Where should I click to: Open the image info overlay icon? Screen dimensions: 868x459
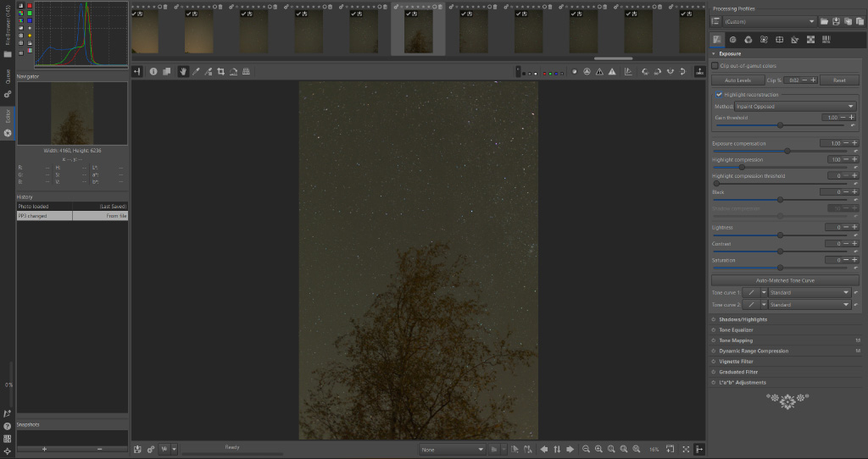pyautogui.click(x=153, y=72)
